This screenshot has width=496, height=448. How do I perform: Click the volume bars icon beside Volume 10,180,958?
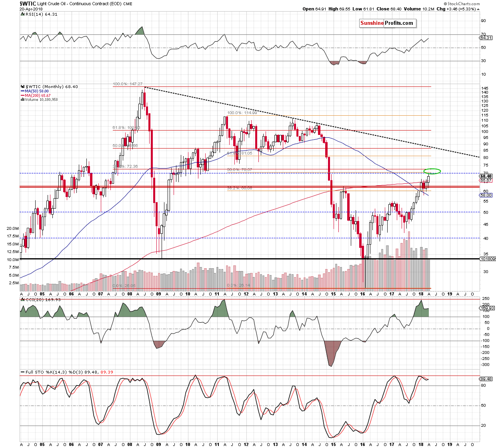(x=22, y=100)
